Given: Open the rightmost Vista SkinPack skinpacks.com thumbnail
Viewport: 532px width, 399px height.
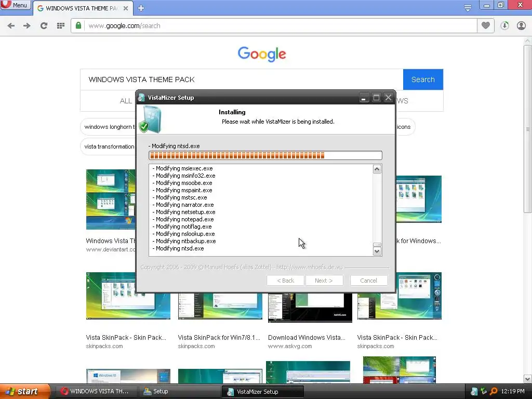Looking at the screenshot, I should (400, 296).
